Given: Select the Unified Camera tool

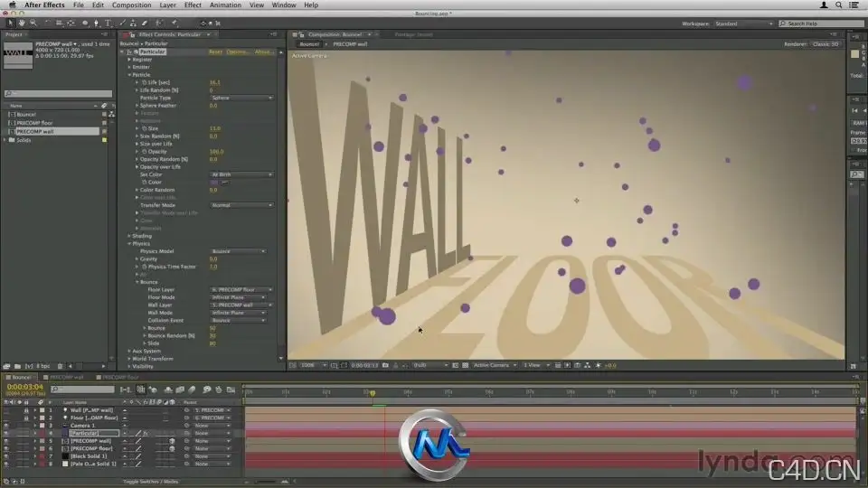Looking at the screenshot, I should click(60, 23).
